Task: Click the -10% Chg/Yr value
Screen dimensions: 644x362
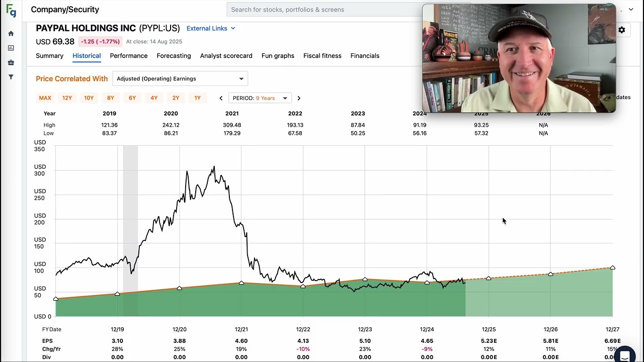Action: click(303, 349)
